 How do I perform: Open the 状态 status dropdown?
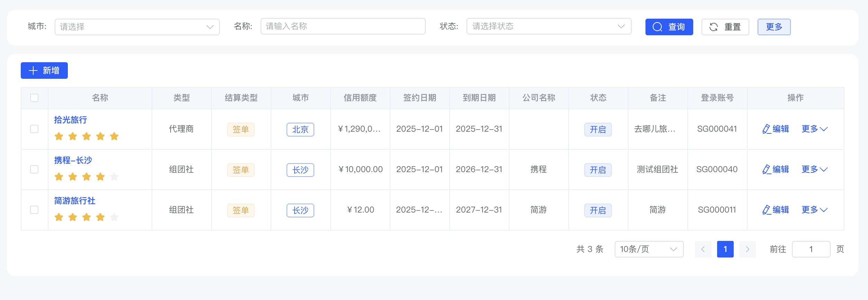[x=549, y=26]
